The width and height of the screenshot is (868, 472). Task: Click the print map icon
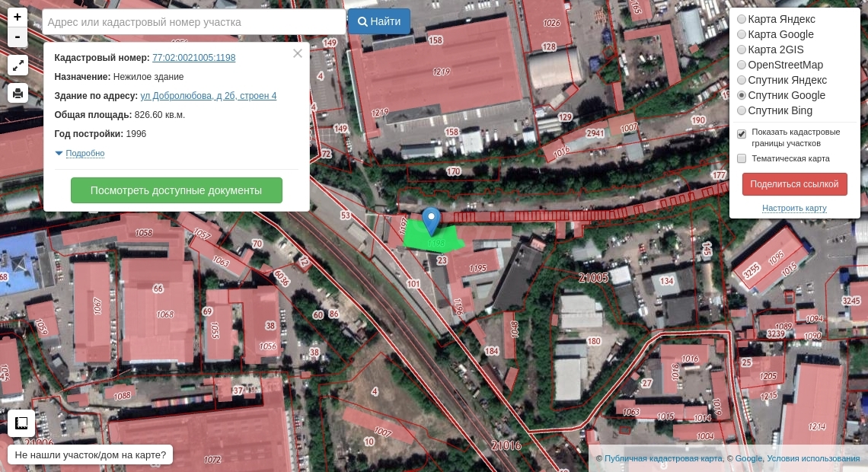(18, 92)
